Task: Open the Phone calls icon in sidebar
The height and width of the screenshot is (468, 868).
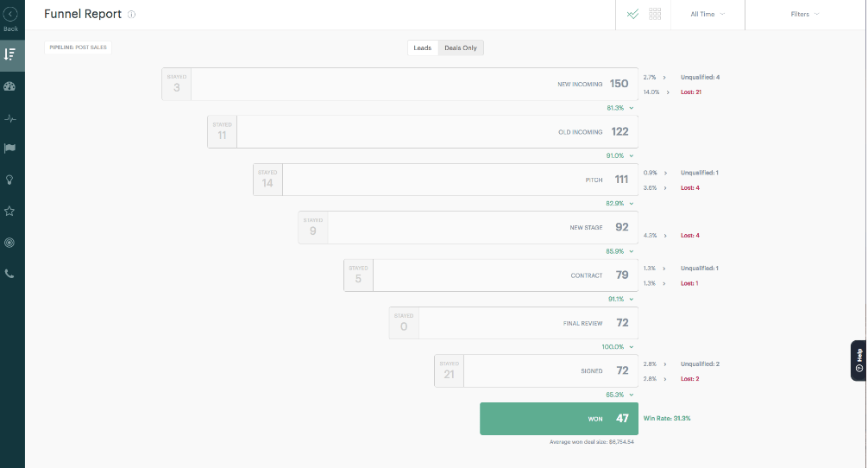Action: click(10, 274)
